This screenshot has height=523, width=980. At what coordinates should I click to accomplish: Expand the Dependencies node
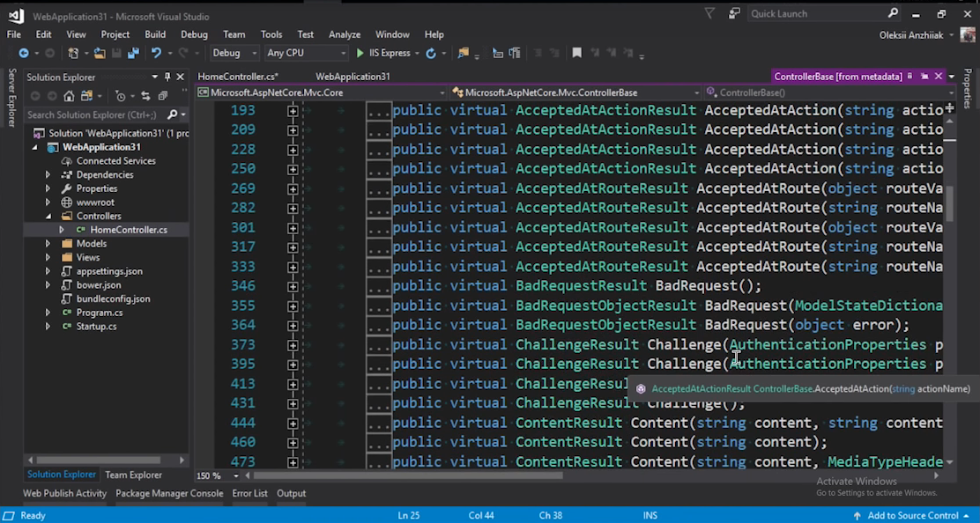[48, 174]
